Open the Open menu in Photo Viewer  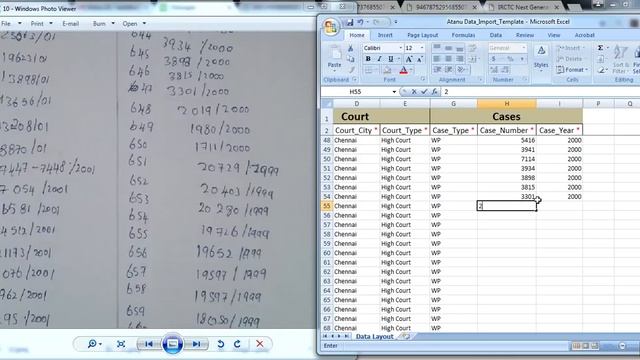pyautogui.click(x=134, y=24)
